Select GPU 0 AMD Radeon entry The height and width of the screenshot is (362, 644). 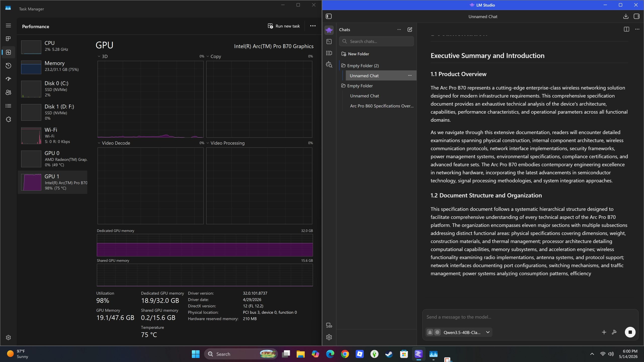53,159
